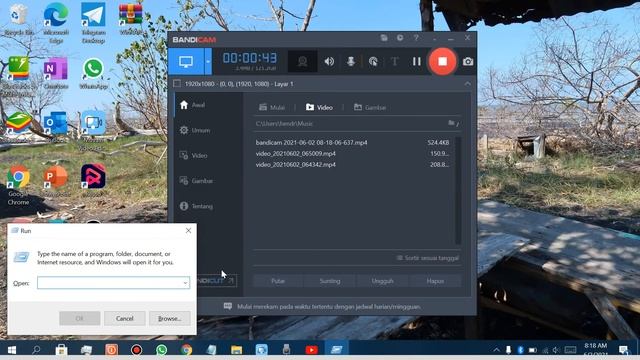Screen dimensions: 640x360
Task: Open Outlook desktop icon
Action: tap(56, 126)
